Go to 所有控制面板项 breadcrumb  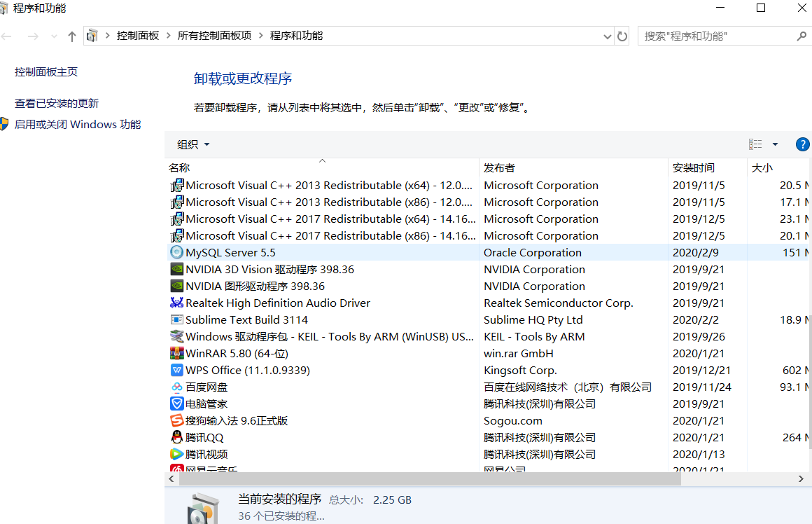(214, 36)
